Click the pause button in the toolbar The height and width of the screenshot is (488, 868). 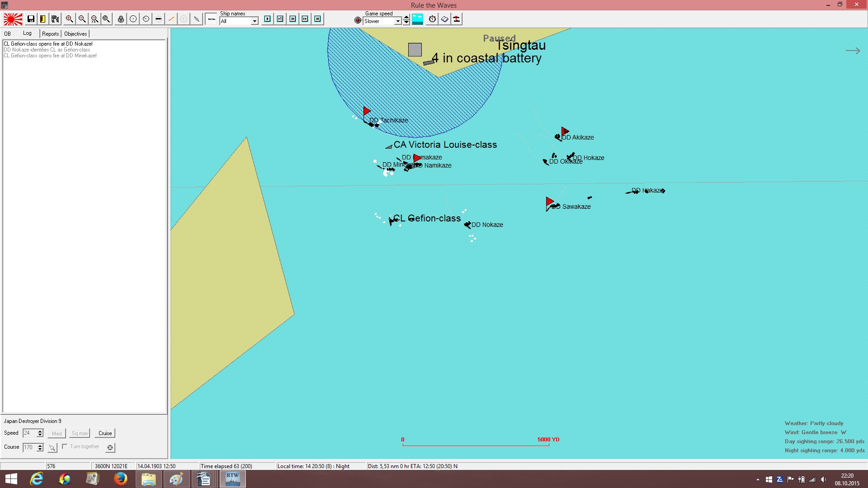(x=318, y=19)
